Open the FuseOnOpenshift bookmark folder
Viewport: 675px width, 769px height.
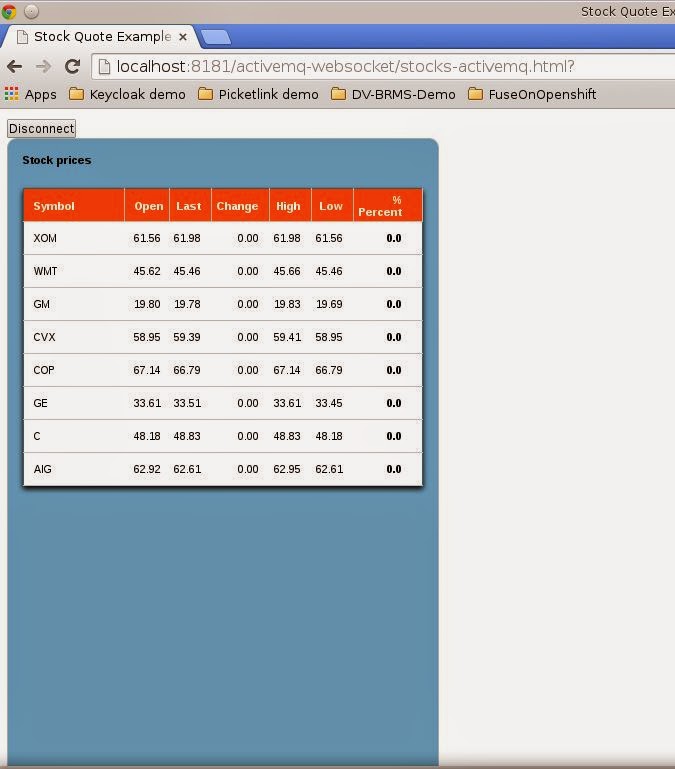(532, 94)
